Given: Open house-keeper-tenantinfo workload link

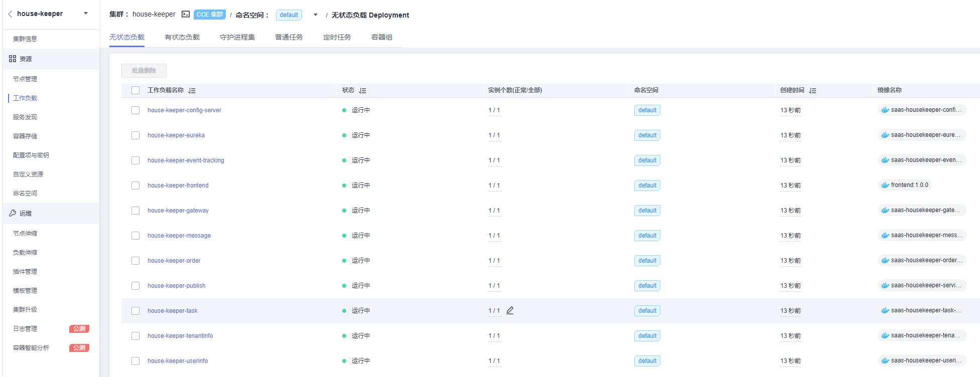Looking at the screenshot, I should click(180, 336).
